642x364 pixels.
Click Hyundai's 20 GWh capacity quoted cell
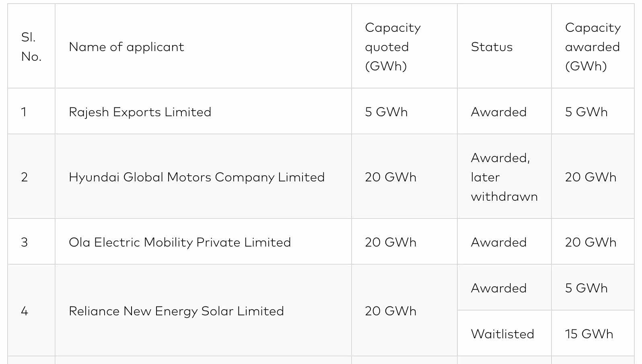tap(391, 177)
